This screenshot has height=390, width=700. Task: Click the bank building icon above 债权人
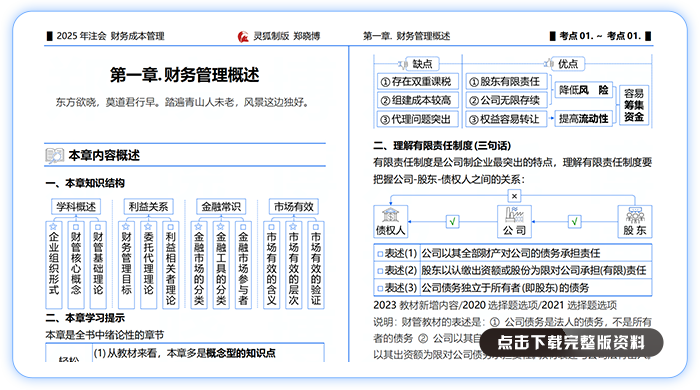pyautogui.click(x=390, y=215)
